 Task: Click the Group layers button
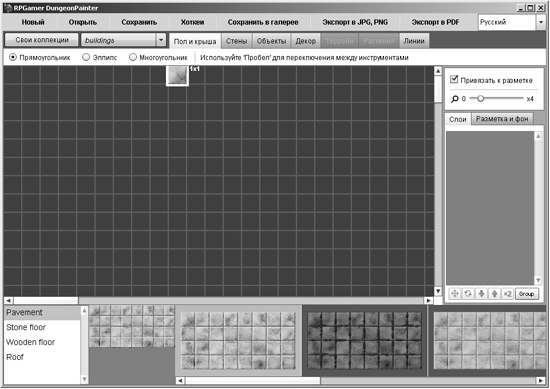526,294
